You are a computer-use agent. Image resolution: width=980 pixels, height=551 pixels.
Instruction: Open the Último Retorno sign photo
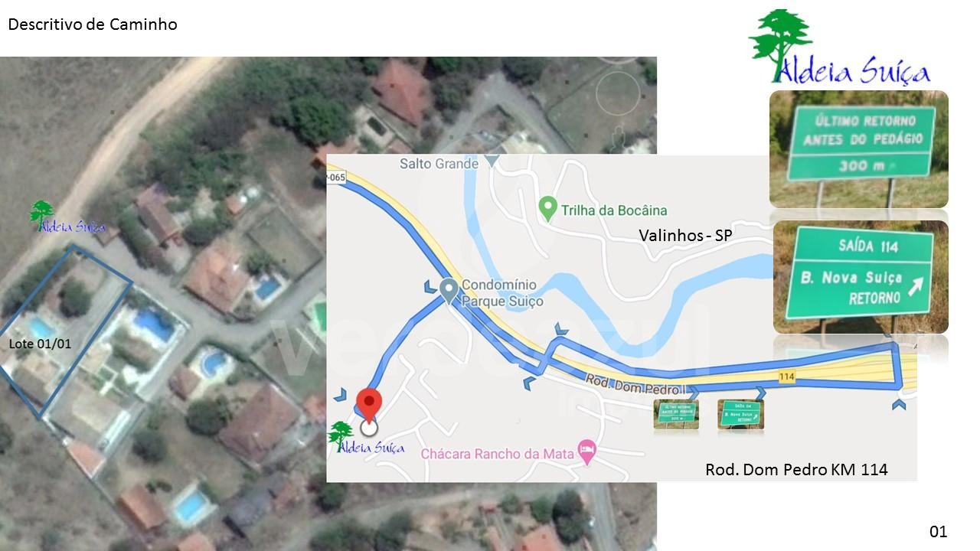coord(859,149)
